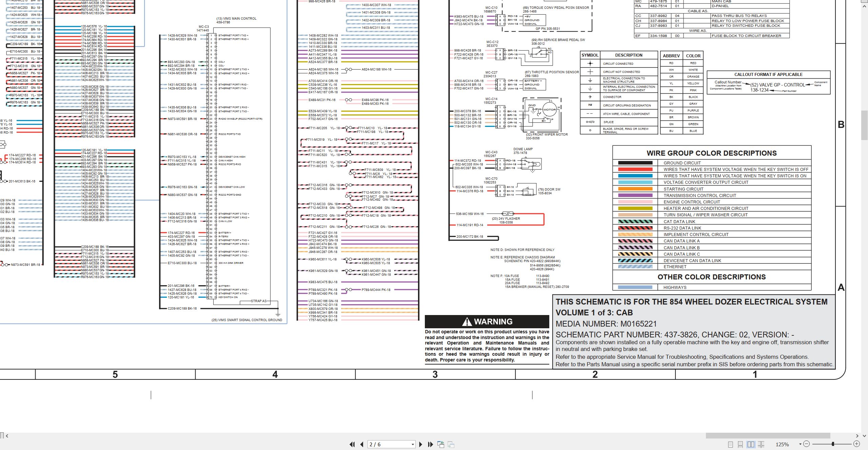The width and height of the screenshot is (868, 450).
Task: Jump to the last page
Action: (x=431, y=444)
